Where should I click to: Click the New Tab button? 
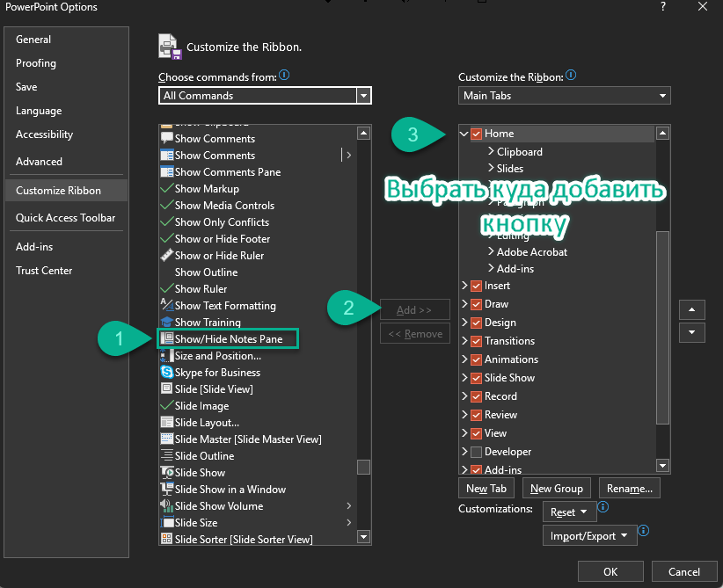point(486,489)
